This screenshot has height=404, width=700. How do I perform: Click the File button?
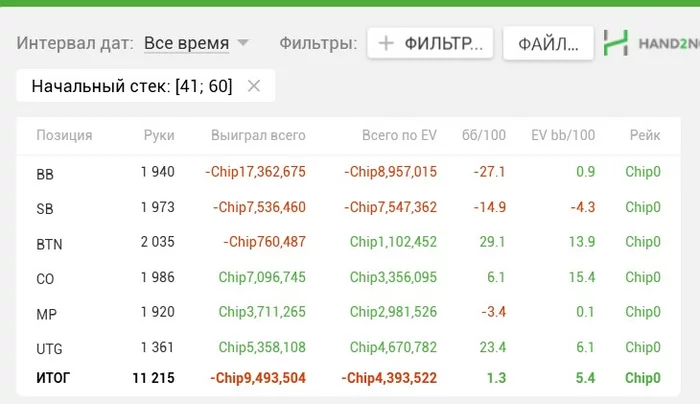(548, 44)
